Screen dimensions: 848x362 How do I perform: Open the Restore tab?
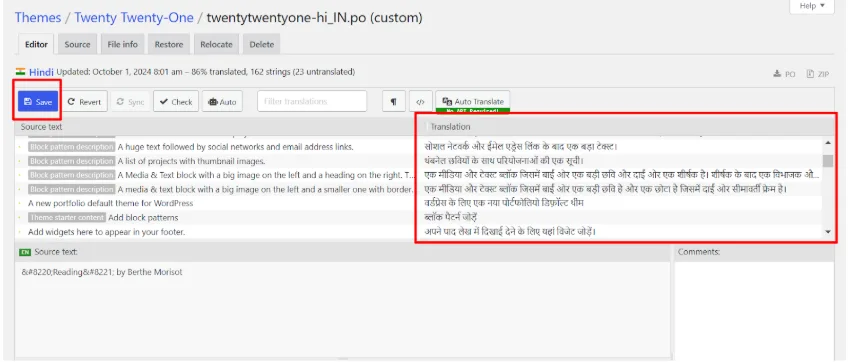(x=169, y=44)
